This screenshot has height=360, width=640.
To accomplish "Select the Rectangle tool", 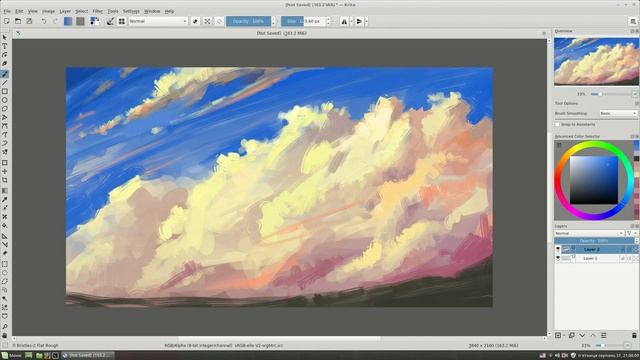I will 5,91.
